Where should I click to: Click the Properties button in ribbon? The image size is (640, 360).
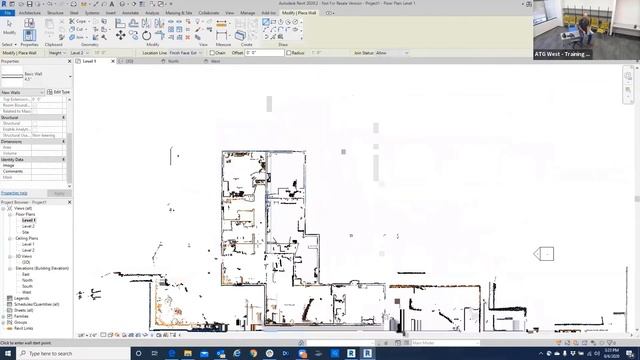[29, 36]
